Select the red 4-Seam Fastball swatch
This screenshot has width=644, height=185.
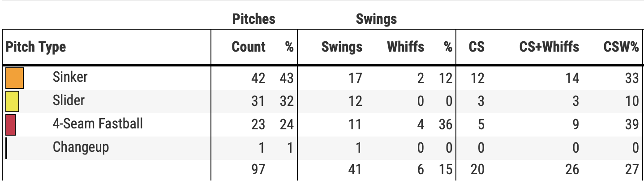click(11, 124)
